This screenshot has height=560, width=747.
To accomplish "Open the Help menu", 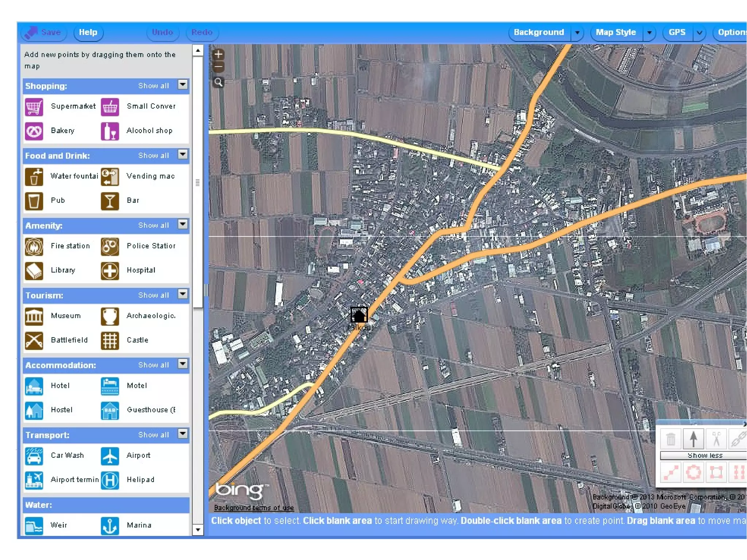I will pos(88,32).
